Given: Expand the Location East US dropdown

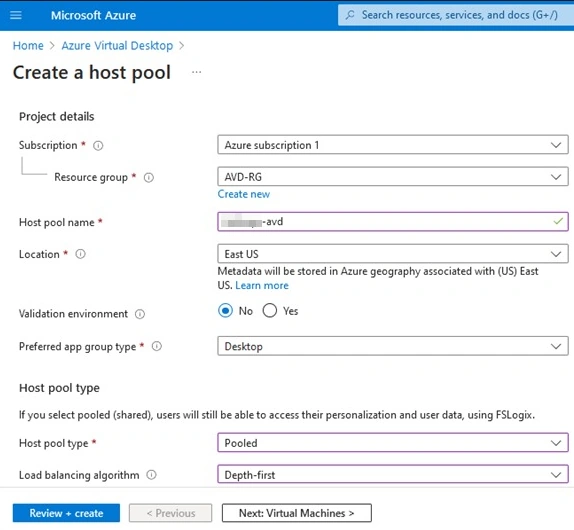Looking at the screenshot, I should pos(393,254).
